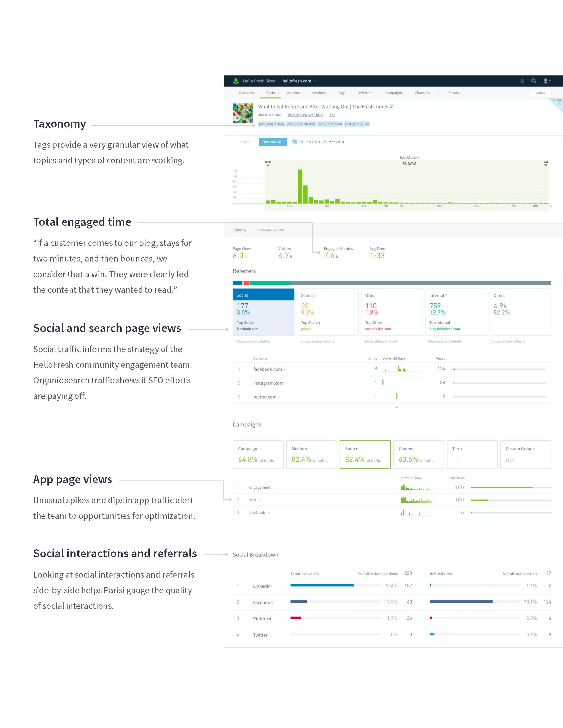Viewport: 563px width, 728px height.
Task: Select the Search referrer card
Action: (327, 312)
